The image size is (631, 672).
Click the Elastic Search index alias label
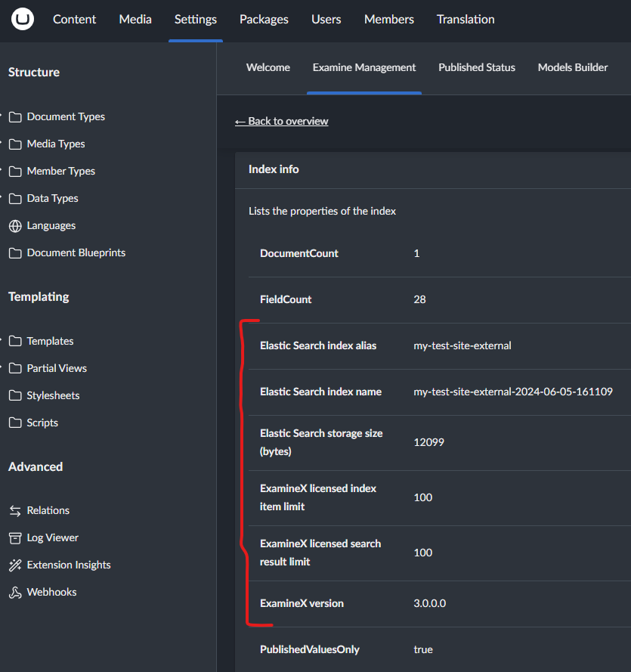318,345
